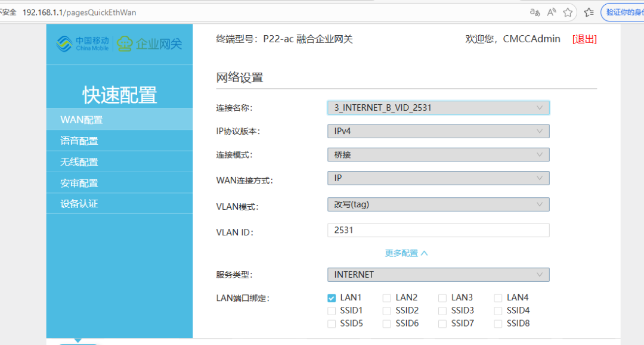Tick the SSID8 binding checkbox
The height and width of the screenshot is (345, 644).
pos(498,324)
